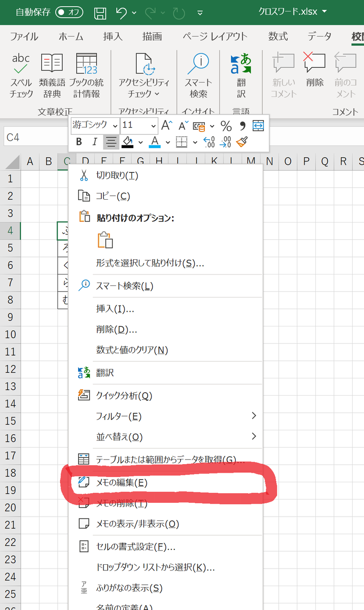Viewport: 364px width, 610px height.
Task: Increase font size in mini toolbar
Action: [167, 126]
